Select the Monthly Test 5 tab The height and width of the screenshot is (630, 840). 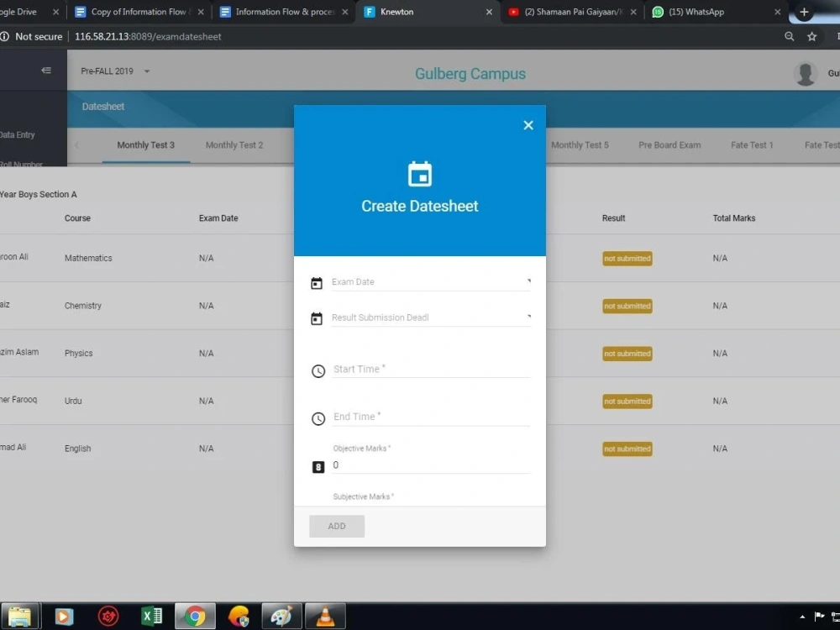tap(580, 145)
